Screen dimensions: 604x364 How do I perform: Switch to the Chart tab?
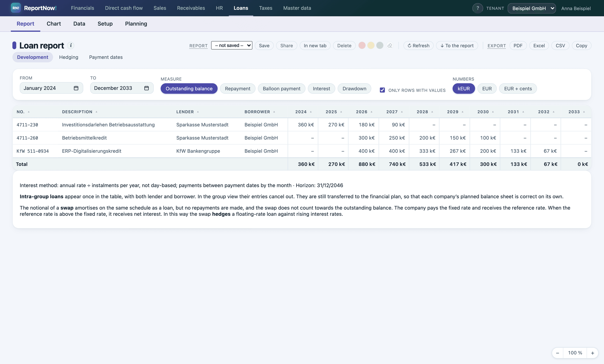pyautogui.click(x=54, y=24)
